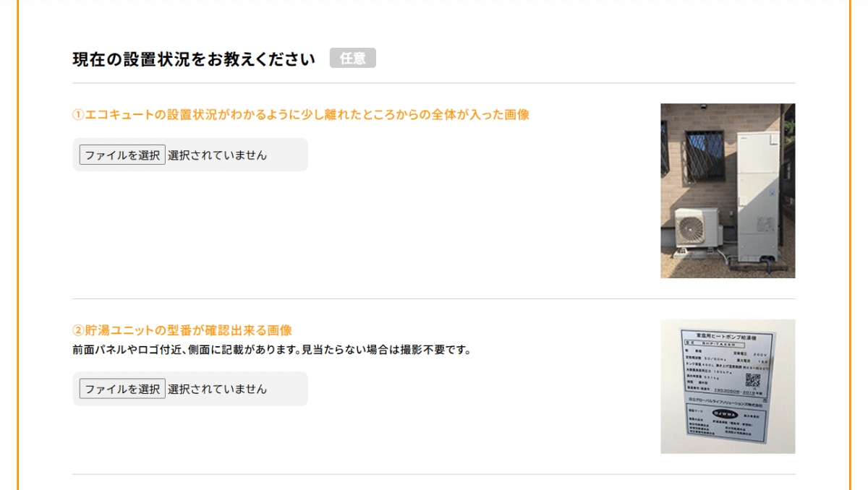The image size is (868, 490).
Task: Click the orange ②貯湯ユニットの型番 label
Action: coord(182,330)
